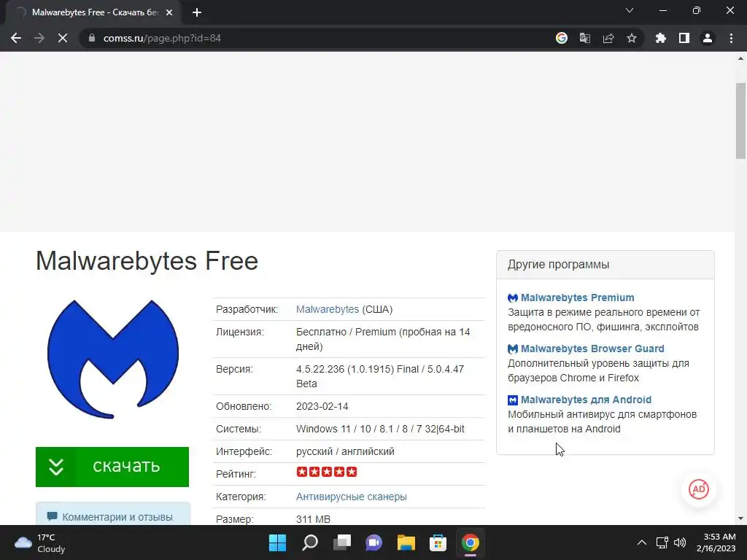Screen dimensions: 747x560
Task: Click the five-star rating
Action: [x=326, y=472]
